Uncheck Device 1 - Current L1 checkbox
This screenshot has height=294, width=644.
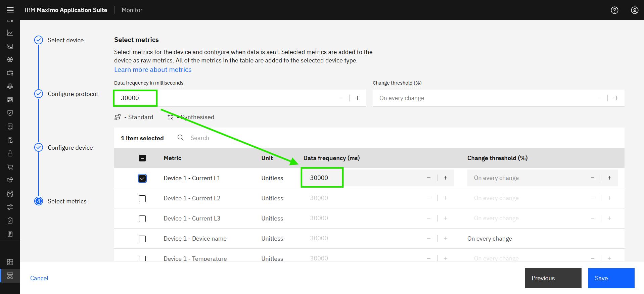click(142, 178)
